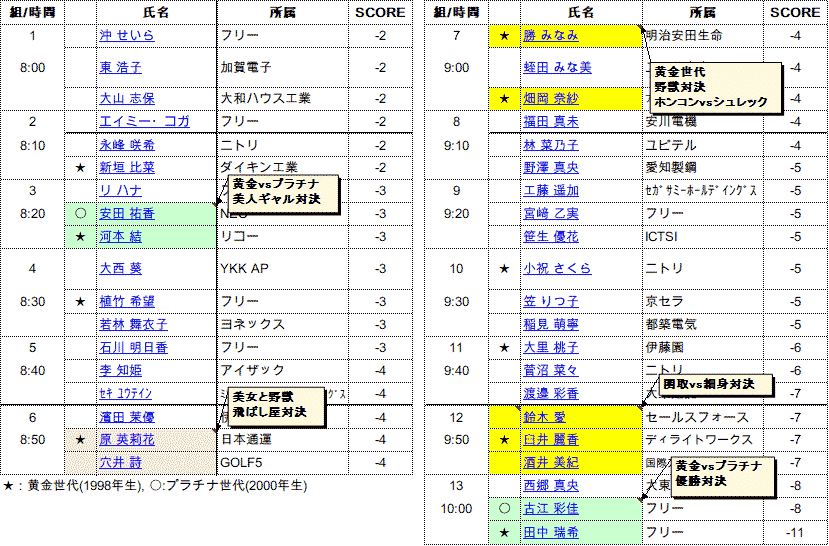Click the circle marker beside 古江 彩佳
The height and width of the screenshot is (546, 829).
coord(505,509)
